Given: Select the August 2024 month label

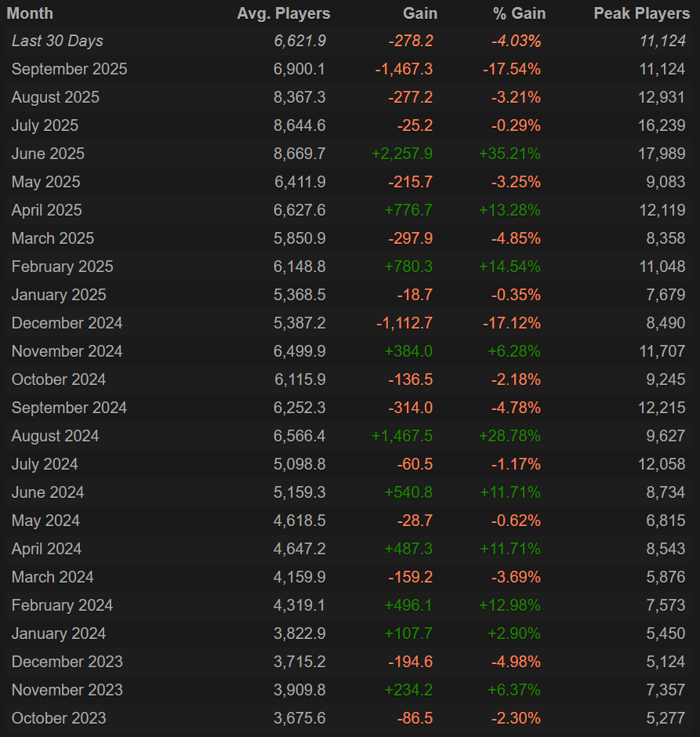Looking at the screenshot, I should 55,436.
